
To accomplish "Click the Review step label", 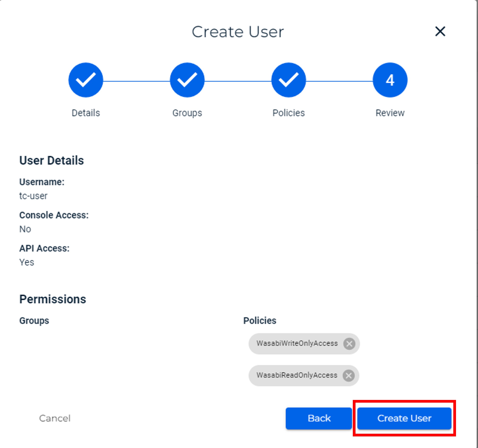I will (390, 113).
